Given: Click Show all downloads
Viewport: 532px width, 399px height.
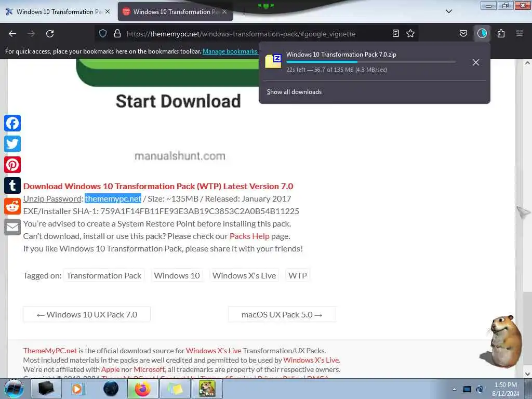Looking at the screenshot, I should (294, 92).
